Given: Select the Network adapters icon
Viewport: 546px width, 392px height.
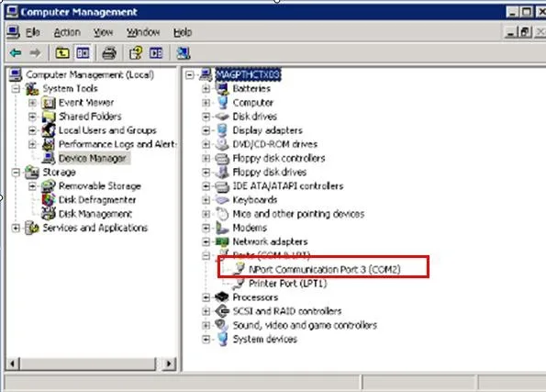Looking at the screenshot, I should 222,241.
